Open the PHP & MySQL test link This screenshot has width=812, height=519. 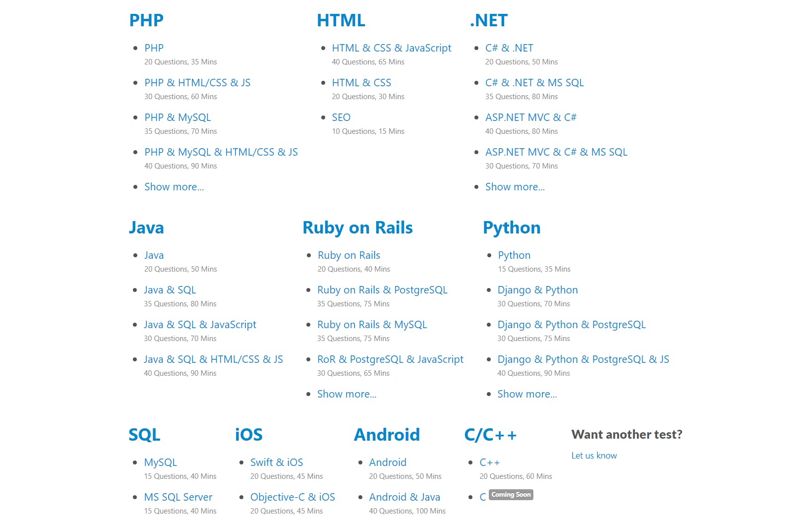point(177,117)
